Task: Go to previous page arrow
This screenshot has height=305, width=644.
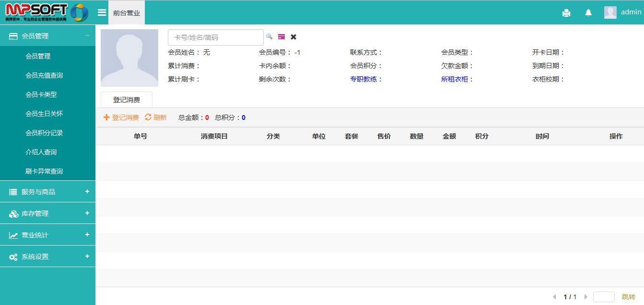Action: (x=555, y=297)
